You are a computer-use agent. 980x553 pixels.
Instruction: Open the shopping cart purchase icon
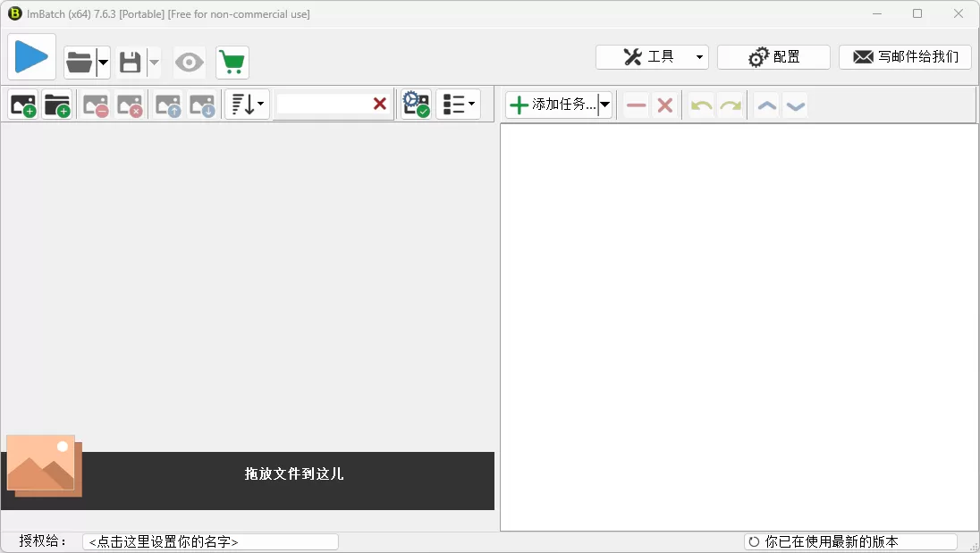pyautogui.click(x=232, y=62)
